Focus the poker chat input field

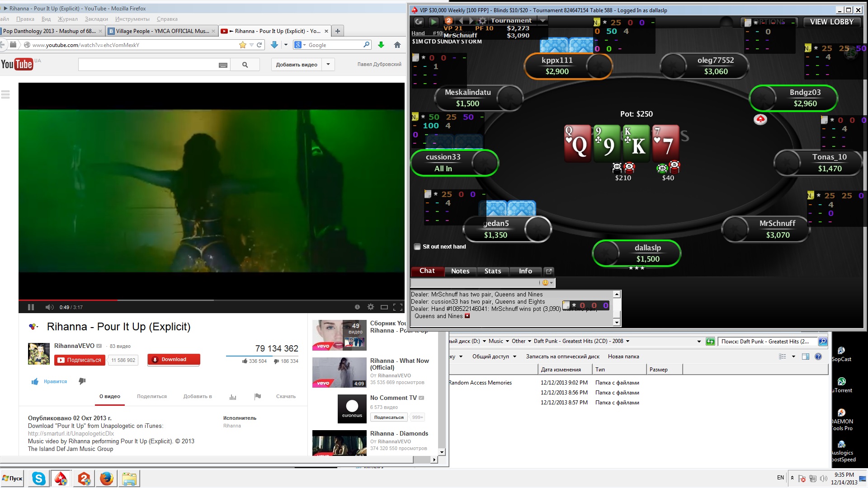coord(475,283)
